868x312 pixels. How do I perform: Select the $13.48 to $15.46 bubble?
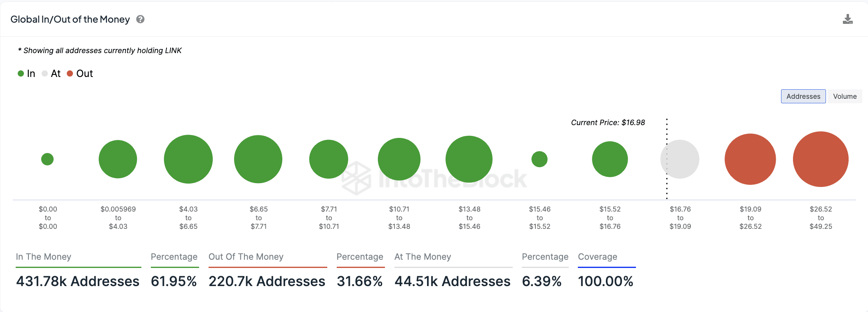[469, 159]
